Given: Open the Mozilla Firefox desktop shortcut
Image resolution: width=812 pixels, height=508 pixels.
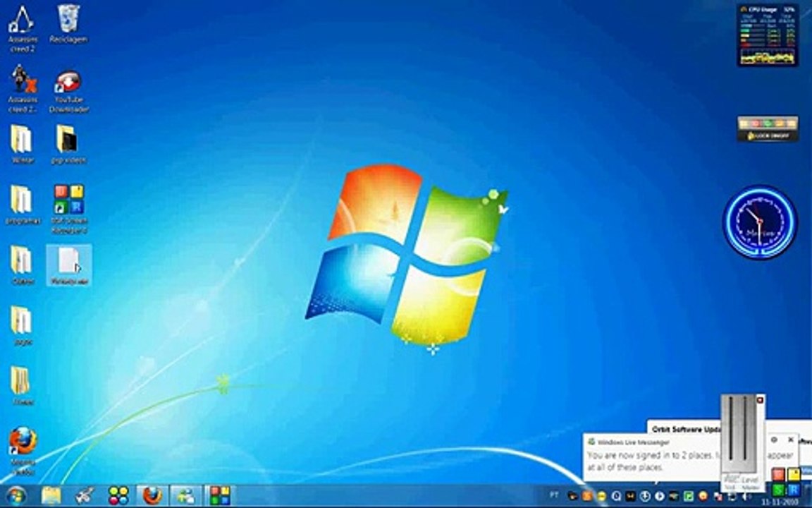Looking at the screenshot, I should pos(23,450).
